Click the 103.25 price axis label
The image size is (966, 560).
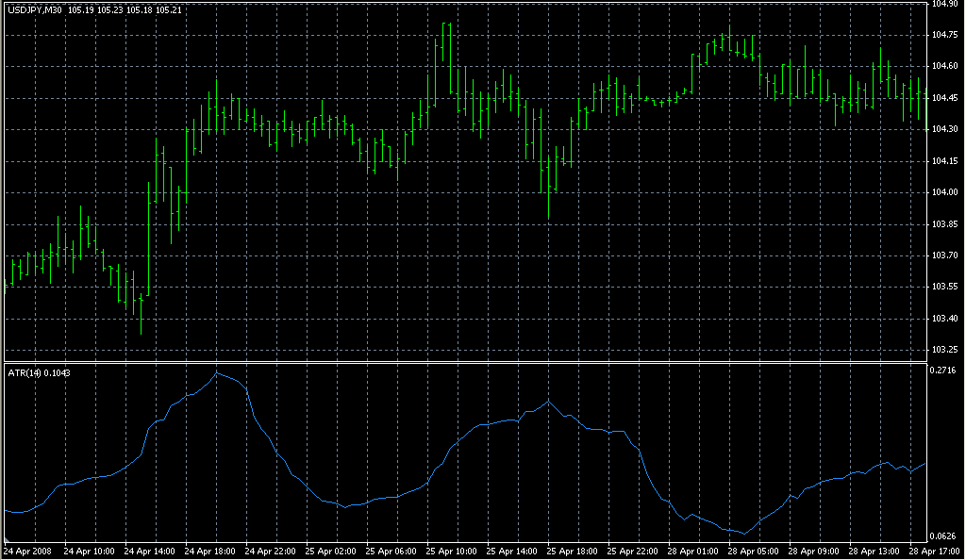pos(944,350)
